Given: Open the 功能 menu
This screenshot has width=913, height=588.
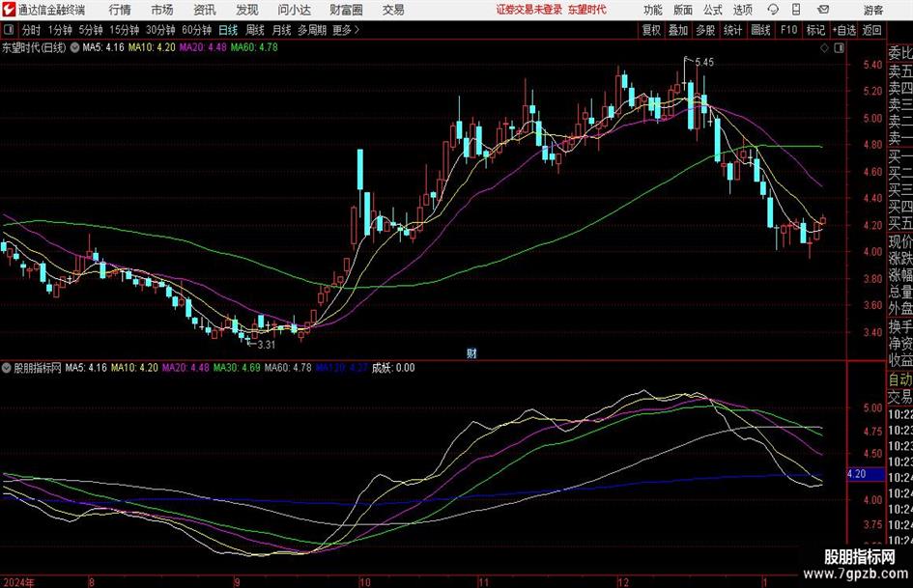Looking at the screenshot, I should tap(653, 10).
